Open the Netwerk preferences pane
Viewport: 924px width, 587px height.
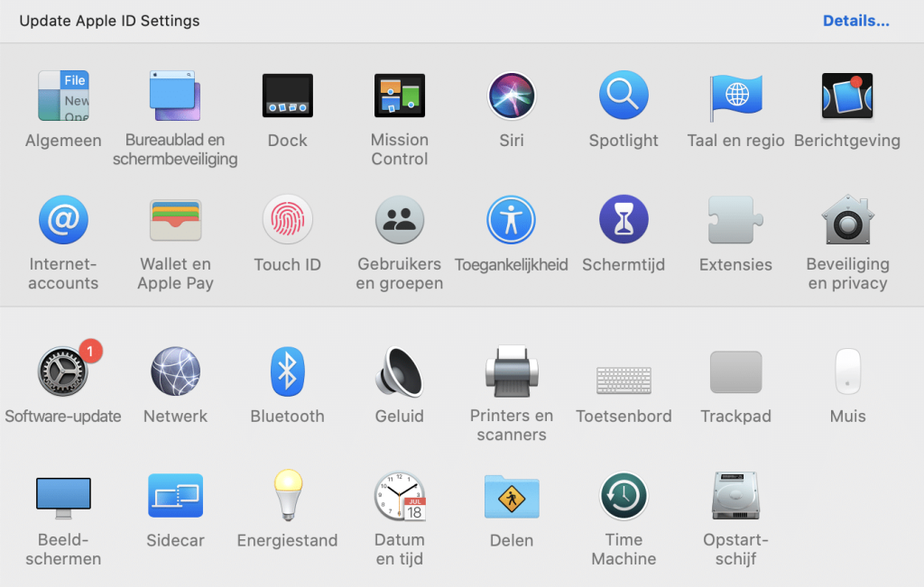tap(175, 371)
